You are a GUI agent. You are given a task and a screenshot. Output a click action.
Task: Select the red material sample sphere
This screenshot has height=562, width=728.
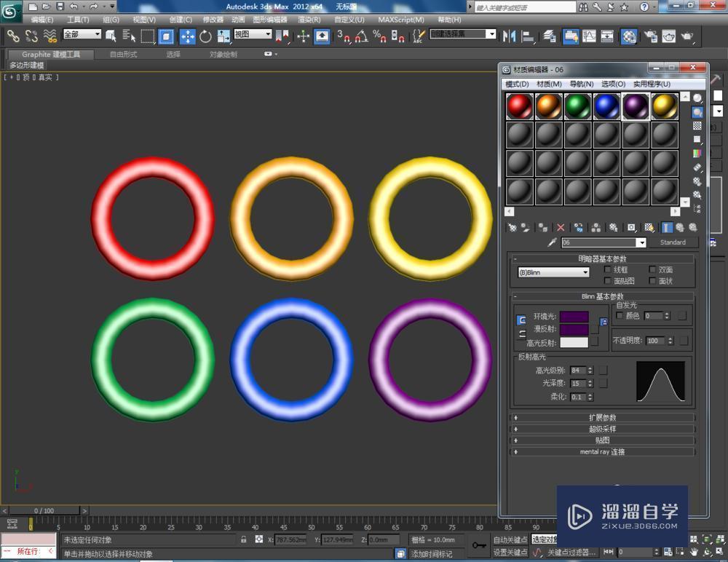tap(518, 106)
